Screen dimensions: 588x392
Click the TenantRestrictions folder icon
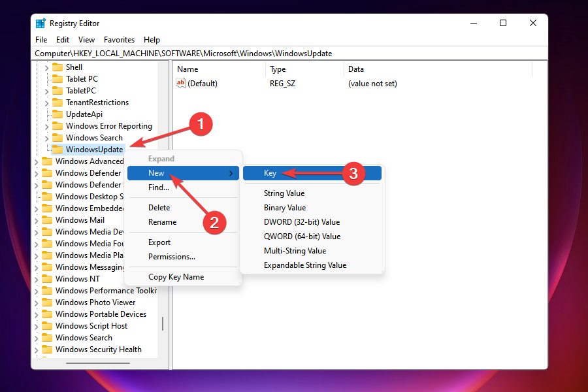(x=57, y=103)
